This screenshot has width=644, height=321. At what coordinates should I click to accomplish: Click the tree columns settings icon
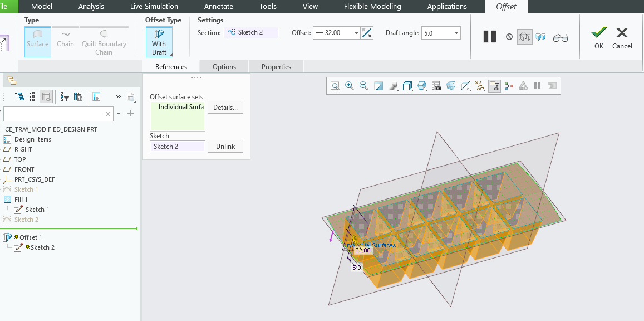pos(78,96)
